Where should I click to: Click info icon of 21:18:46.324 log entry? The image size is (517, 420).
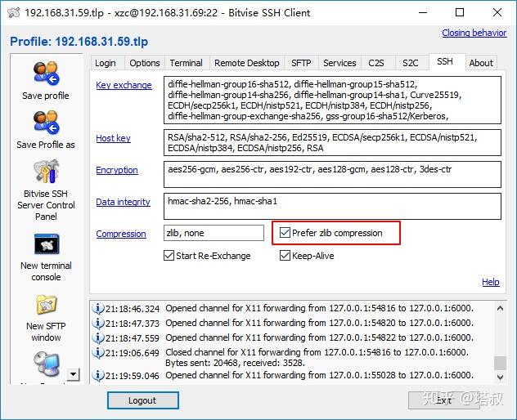[x=97, y=308]
